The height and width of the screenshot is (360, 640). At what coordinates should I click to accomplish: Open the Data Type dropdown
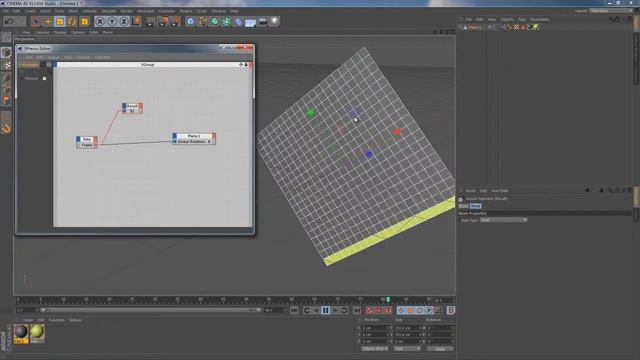click(x=504, y=220)
